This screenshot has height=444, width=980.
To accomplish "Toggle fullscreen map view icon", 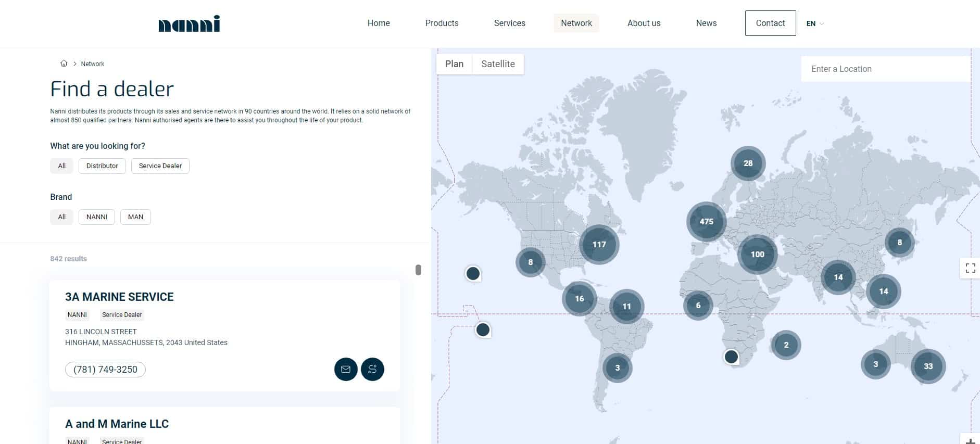I will tap(970, 268).
